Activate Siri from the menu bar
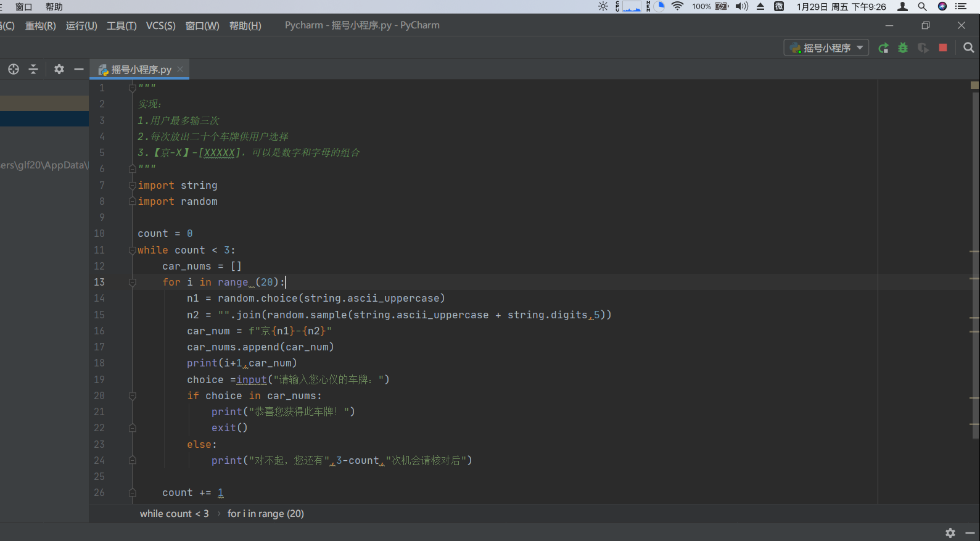The width and height of the screenshot is (980, 541). coord(942,6)
